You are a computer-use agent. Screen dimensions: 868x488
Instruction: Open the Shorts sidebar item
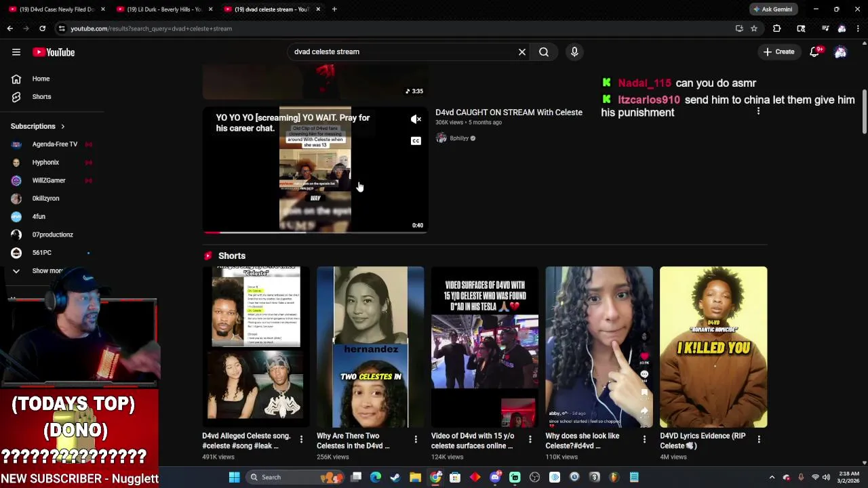click(x=41, y=96)
